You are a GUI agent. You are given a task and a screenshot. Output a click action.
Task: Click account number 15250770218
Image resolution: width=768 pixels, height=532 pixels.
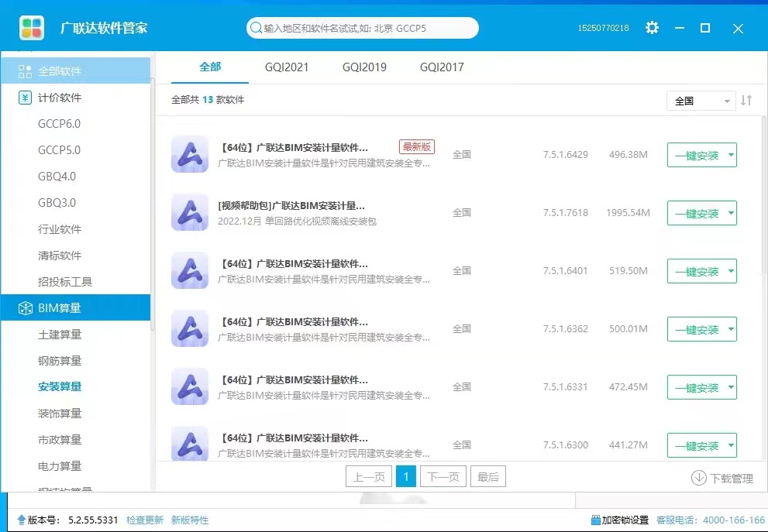(604, 28)
